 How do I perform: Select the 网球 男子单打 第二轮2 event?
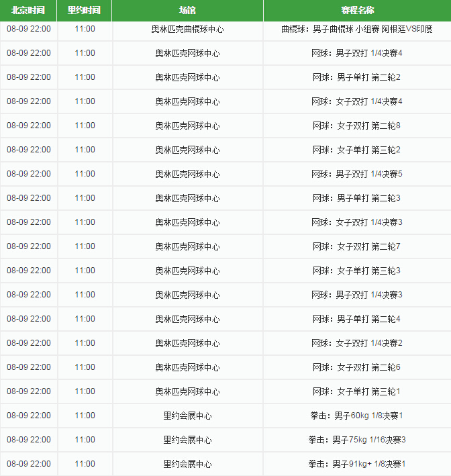(x=357, y=77)
